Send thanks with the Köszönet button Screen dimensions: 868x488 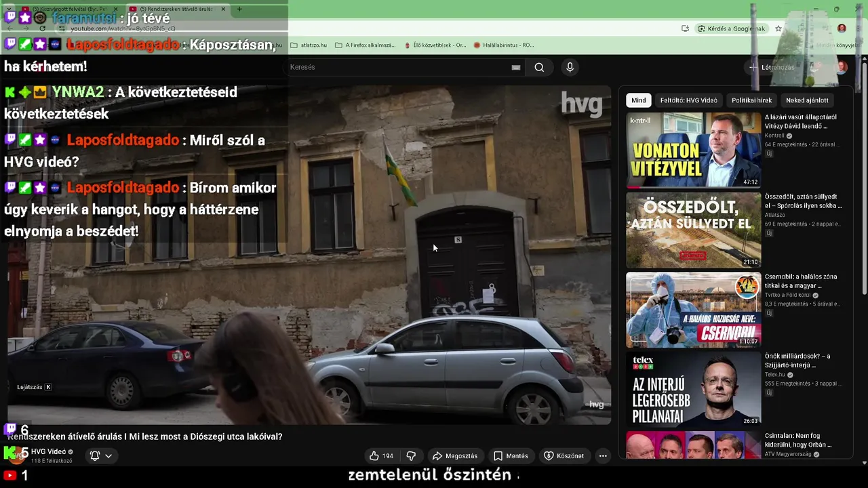[x=564, y=456]
